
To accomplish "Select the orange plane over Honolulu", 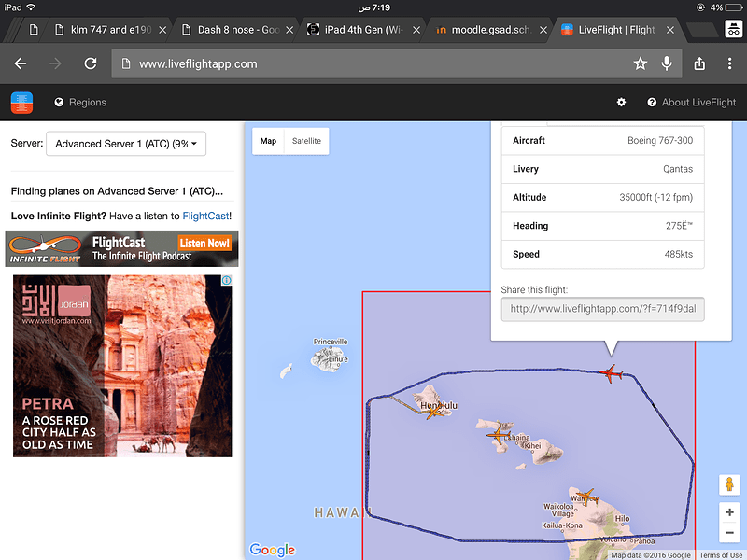I will 433,411.
